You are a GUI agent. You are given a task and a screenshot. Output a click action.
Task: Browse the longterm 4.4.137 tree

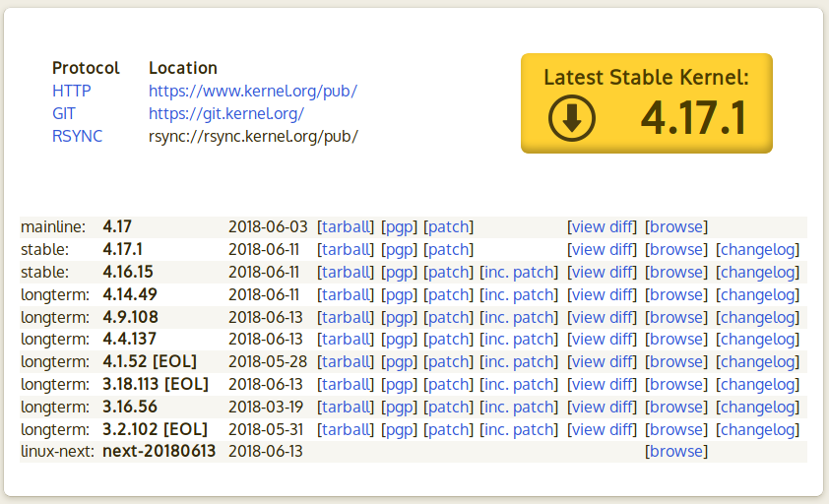tap(676, 339)
